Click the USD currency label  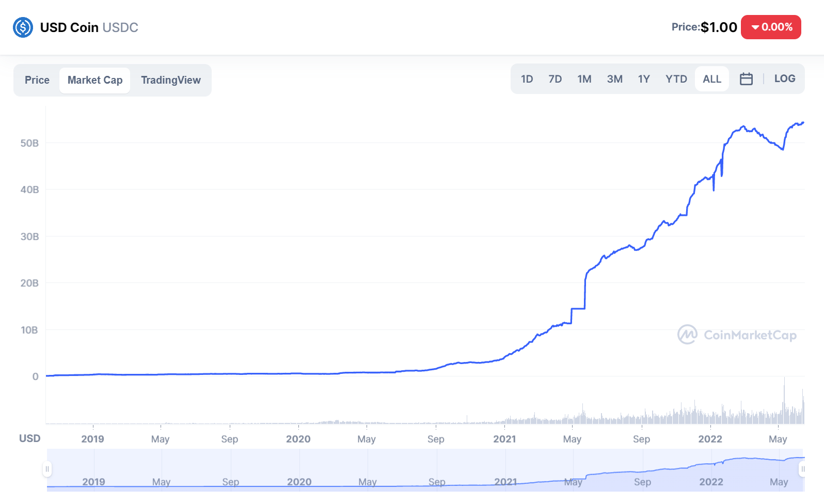click(x=29, y=438)
